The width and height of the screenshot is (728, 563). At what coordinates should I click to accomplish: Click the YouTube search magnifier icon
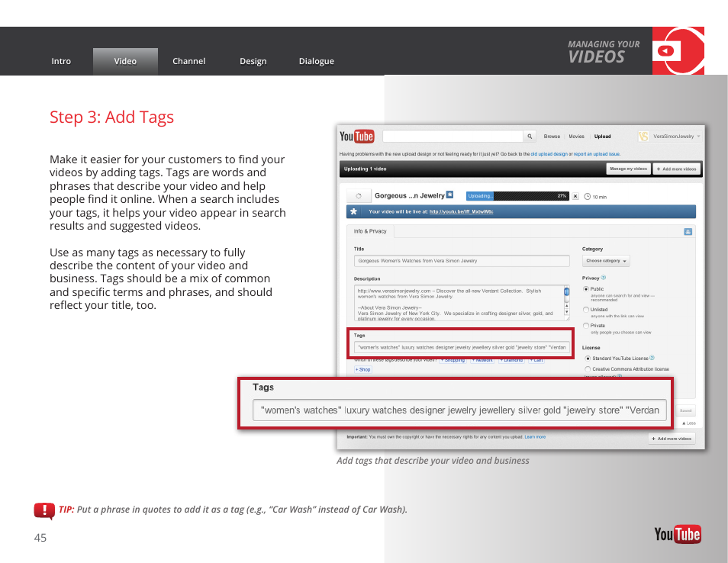point(530,137)
